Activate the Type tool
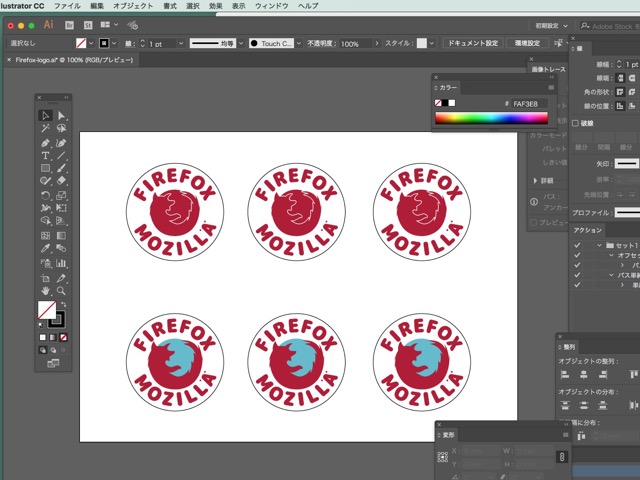Viewport: 640px width, 480px height. (x=45, y=156)
